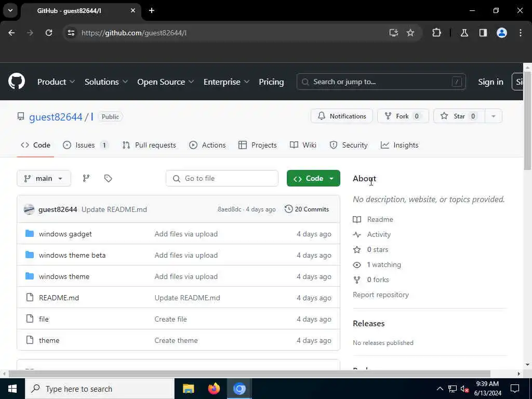Open the 20 Commits link
532x399 pixels.
point(307,209)
